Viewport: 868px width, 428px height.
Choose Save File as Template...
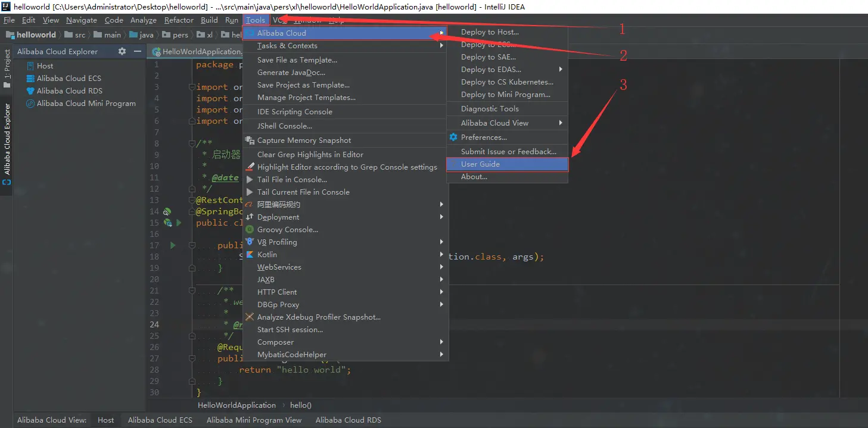click(346, 60)
